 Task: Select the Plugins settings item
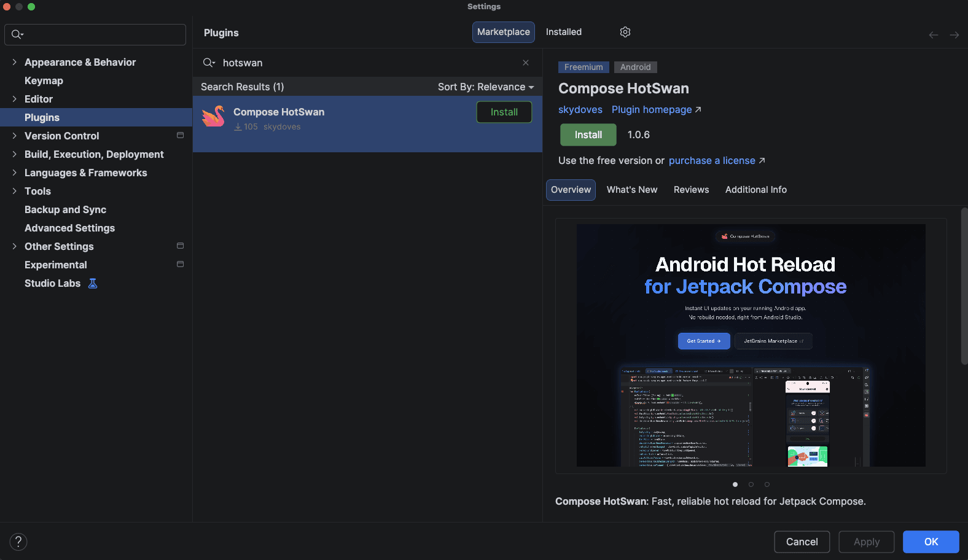[x=96, y=117]
